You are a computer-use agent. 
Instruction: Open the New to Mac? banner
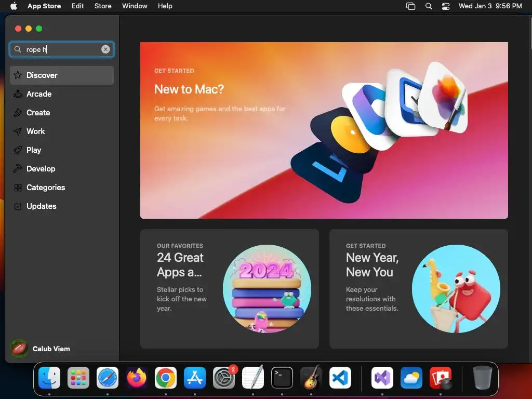pos(324,130)
